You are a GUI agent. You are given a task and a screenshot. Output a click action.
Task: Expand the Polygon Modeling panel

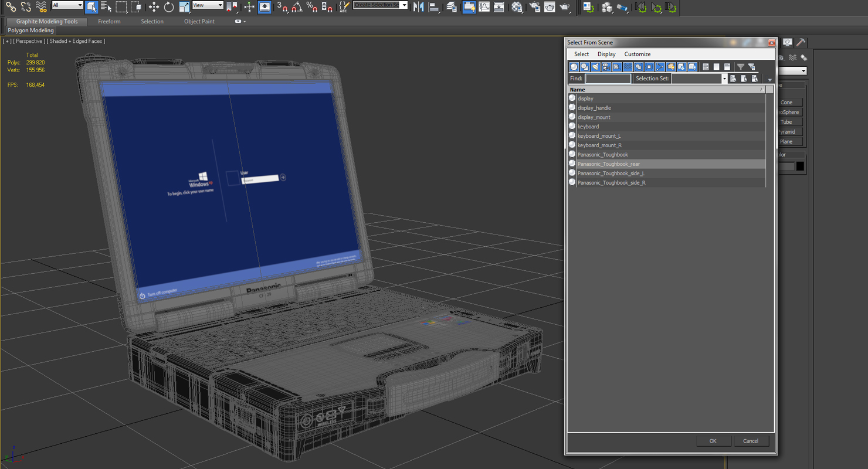30,30
